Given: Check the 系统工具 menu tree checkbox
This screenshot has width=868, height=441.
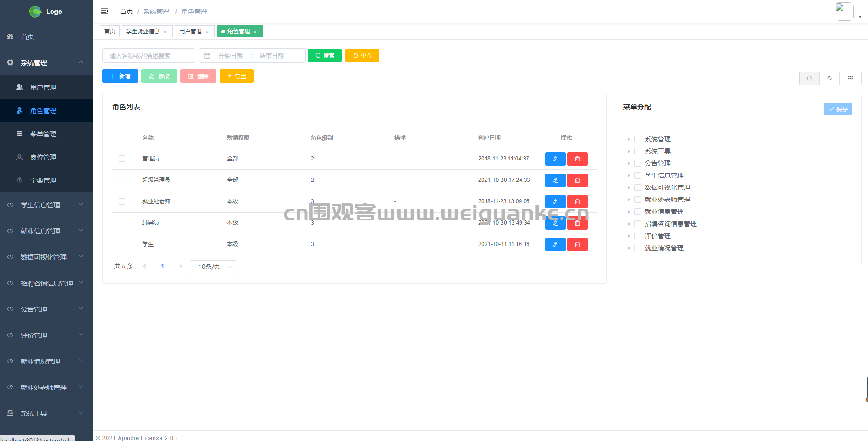Looking at the screenshot, I should pyautogui.click(x=638, y=151).
